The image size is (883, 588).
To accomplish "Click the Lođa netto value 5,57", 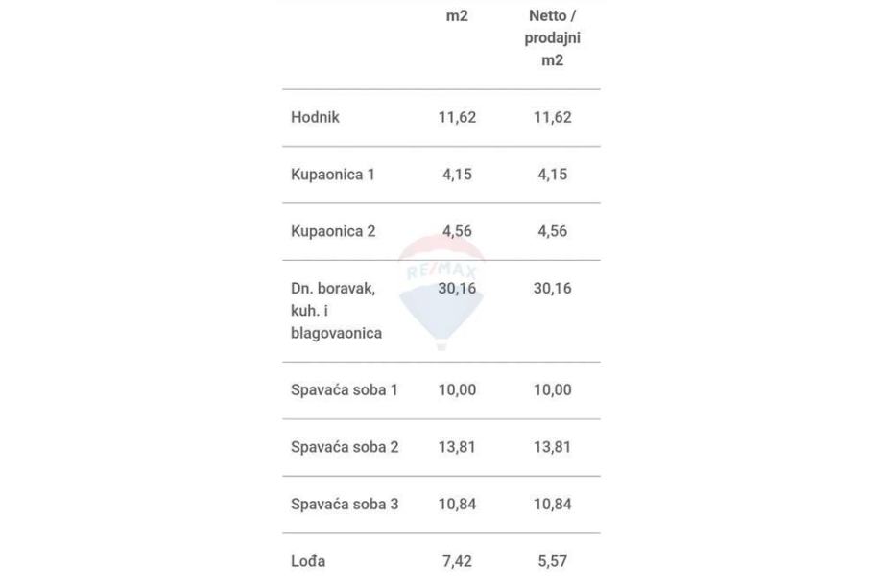I will pos(552,561).
